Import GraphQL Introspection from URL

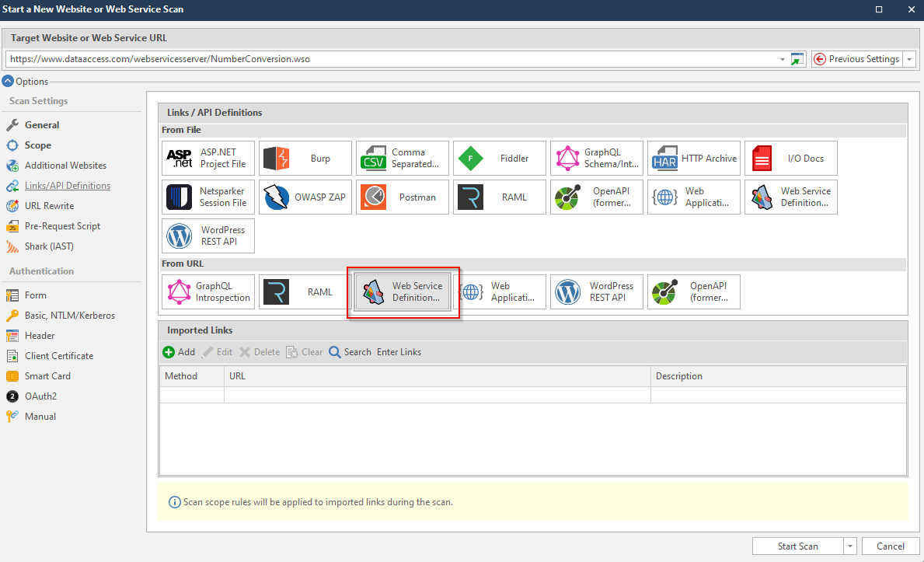point(207,291)
